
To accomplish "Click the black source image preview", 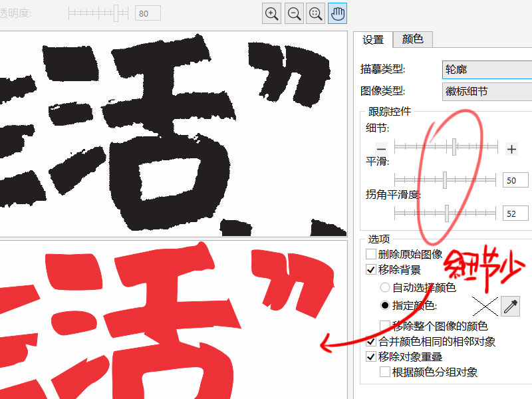I will 174,134.
